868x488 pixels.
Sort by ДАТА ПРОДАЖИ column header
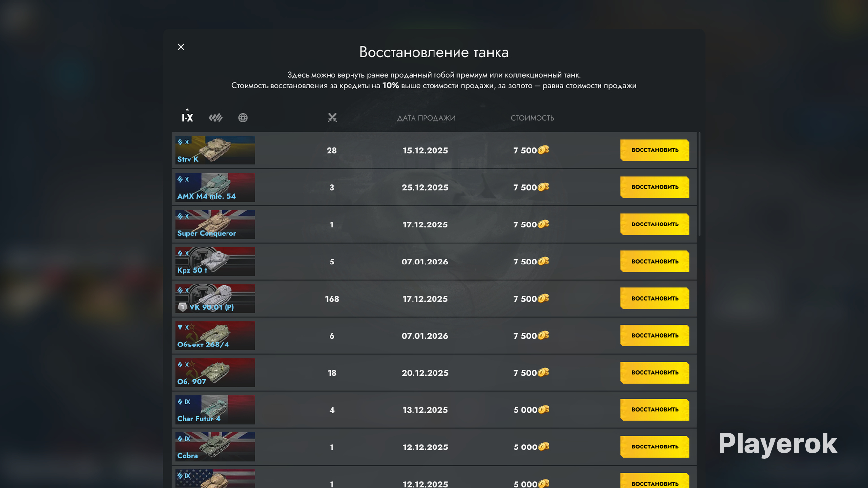(x=426, y=118)
